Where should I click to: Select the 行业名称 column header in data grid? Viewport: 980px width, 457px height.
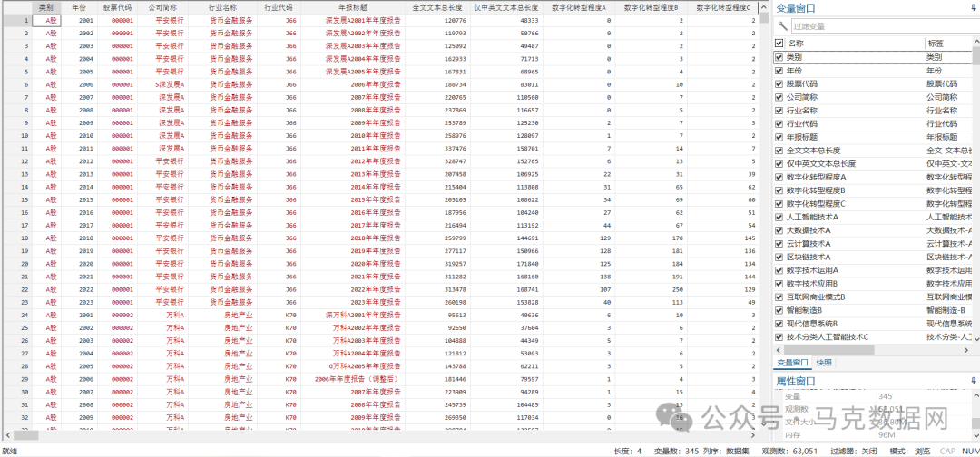(x=222, y=8)
